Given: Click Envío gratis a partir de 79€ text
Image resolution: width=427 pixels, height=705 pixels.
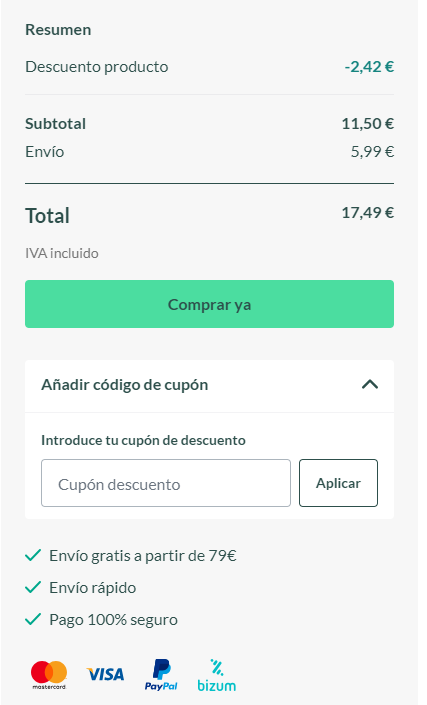Looking at the screenshot, I should click(x=143, y=556).
